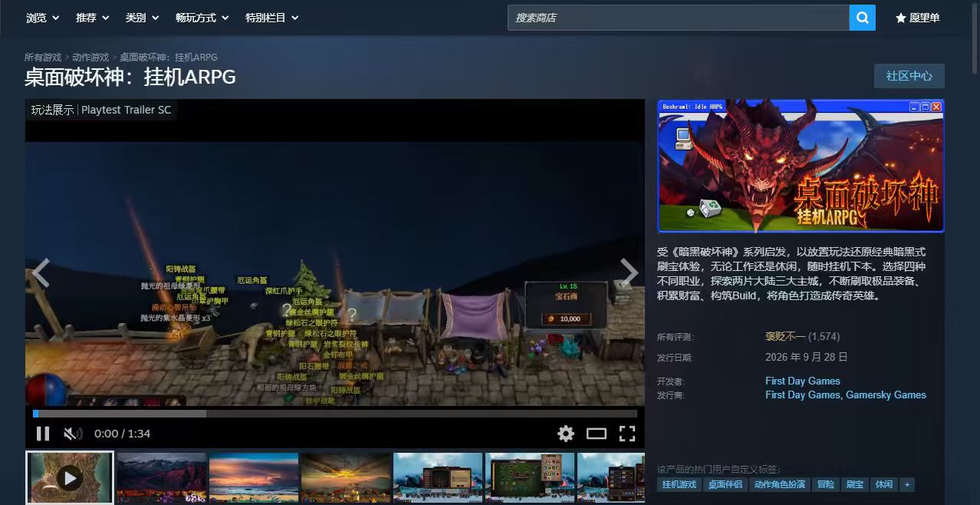980x505 pixels.
Task: Go to the next media item arrow
Action: (629, 272)
